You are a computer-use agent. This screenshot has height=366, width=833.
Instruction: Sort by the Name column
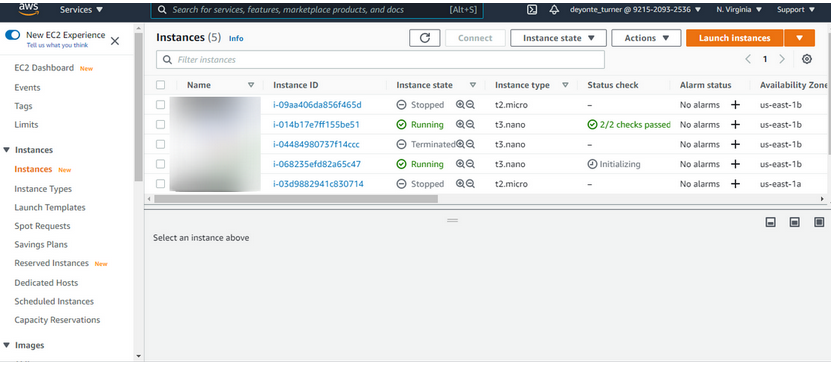tap(251, 85)
